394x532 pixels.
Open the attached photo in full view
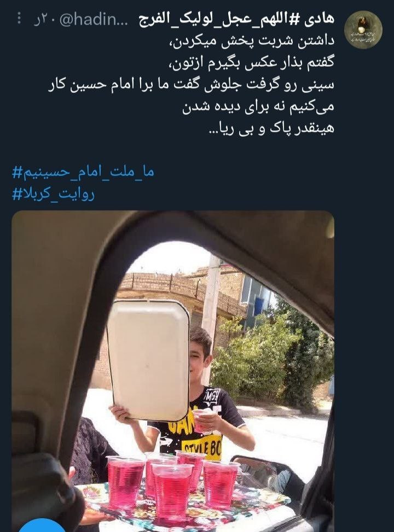(173, 371)
